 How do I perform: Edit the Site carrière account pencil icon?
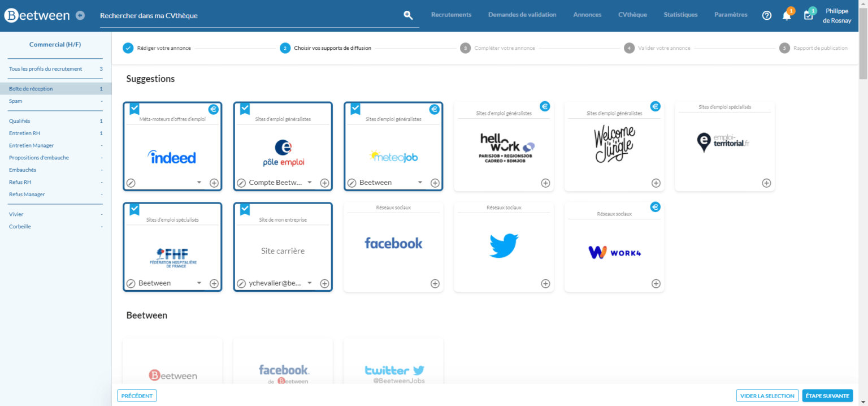(x=241, y=283)
